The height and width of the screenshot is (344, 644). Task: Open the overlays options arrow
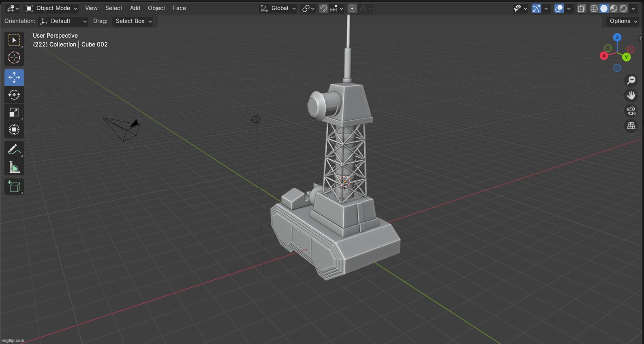click(x=569, y=8)
